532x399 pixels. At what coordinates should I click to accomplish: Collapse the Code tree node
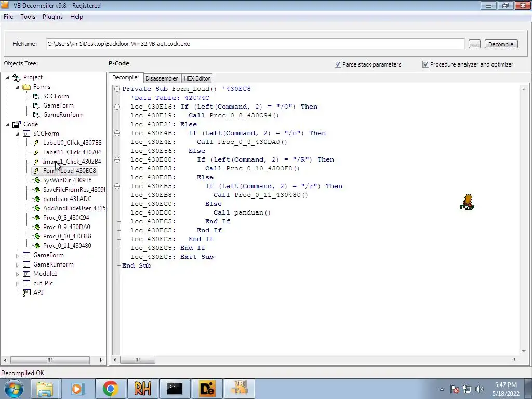7,125
